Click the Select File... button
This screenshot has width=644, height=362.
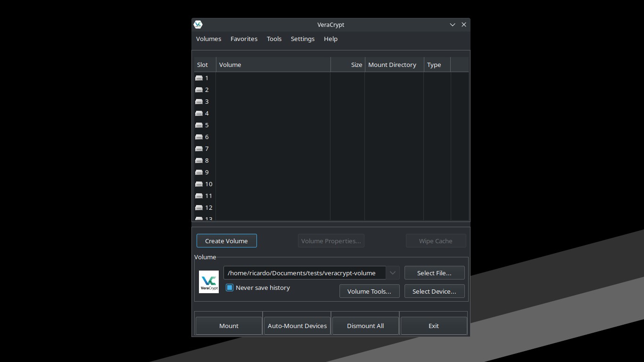click(434, 273)
